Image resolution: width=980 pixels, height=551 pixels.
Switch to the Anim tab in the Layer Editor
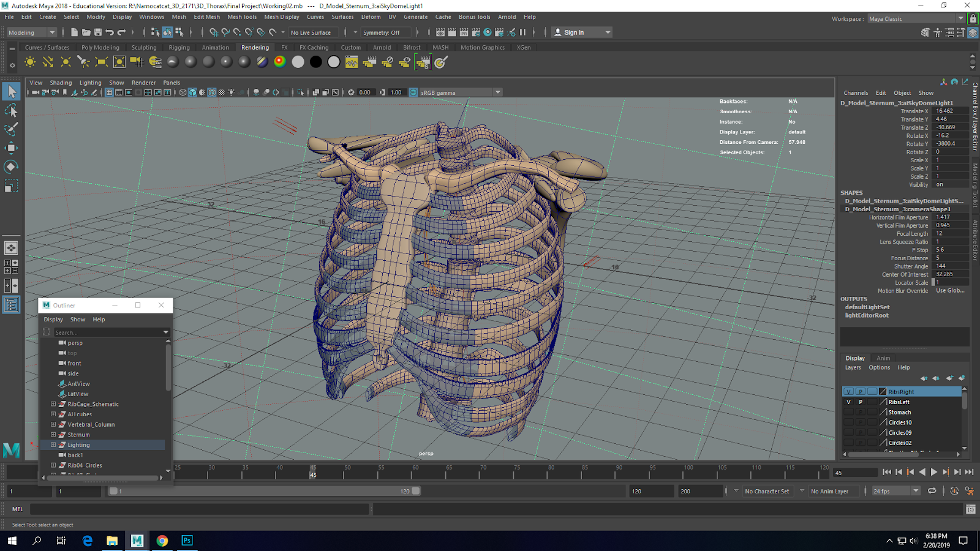point(883,358)
